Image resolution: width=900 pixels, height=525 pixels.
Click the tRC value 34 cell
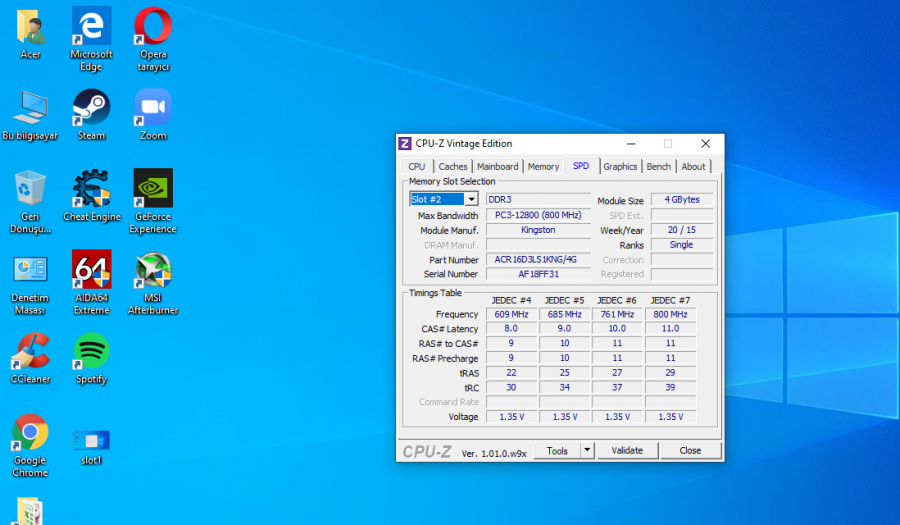[565, 388]
